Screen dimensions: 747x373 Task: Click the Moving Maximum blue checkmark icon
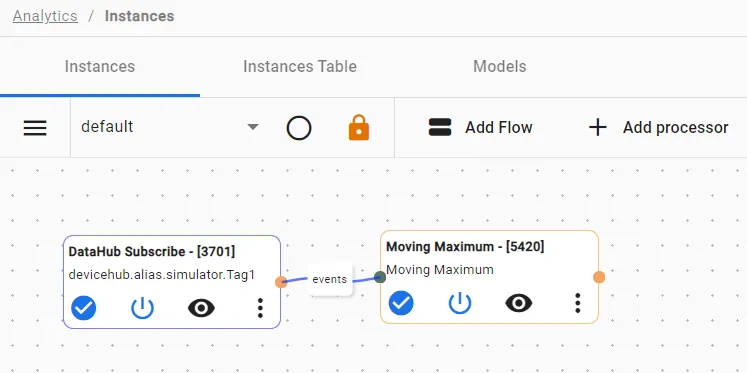point(401,303)
